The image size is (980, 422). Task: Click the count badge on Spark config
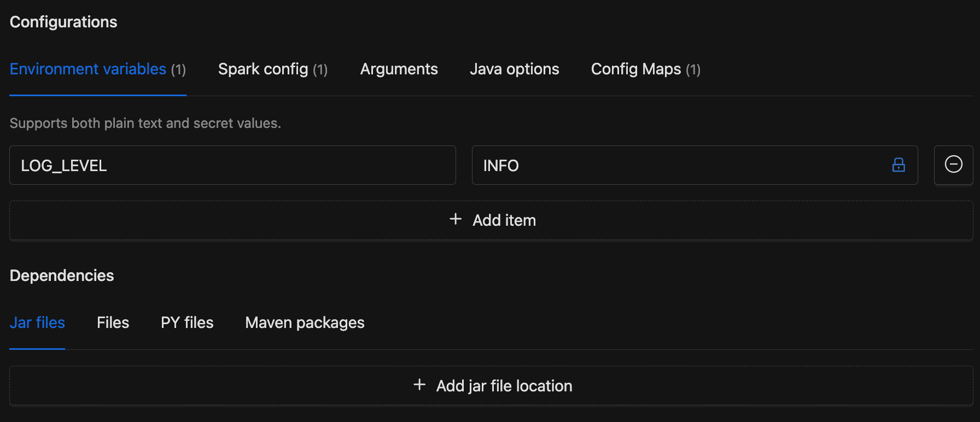tap(320, 70)
